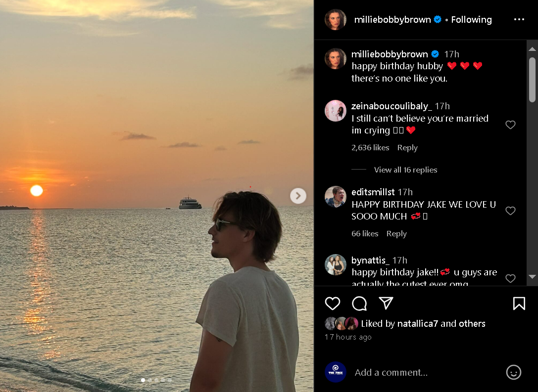The image size is (538, 392).
Task: View 2,636 likes on the comment
Action: (370, 148)
